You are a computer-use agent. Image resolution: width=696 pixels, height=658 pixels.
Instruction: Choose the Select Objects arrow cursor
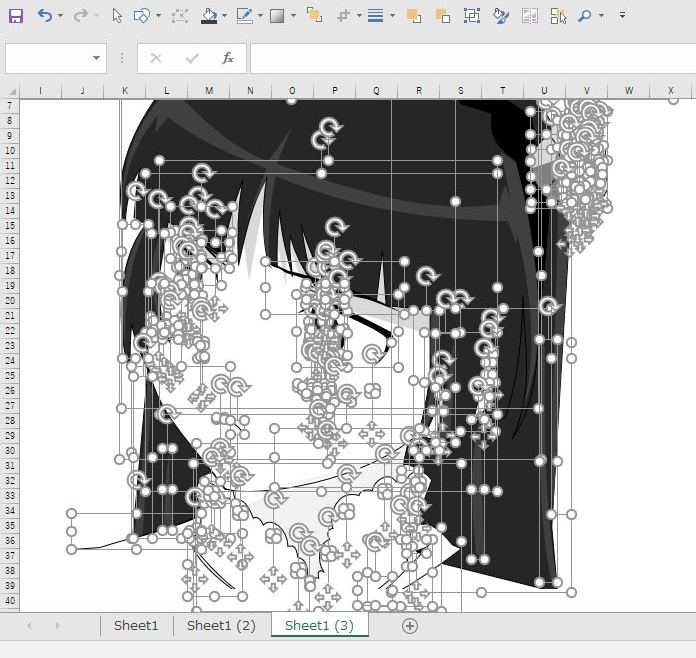(x=117, y=16)
